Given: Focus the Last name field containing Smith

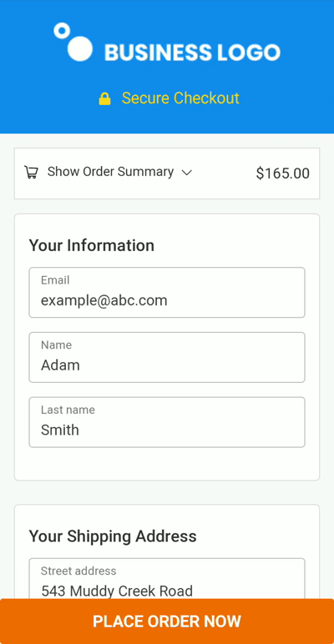Looking at the screenshot, I should 167,422.
